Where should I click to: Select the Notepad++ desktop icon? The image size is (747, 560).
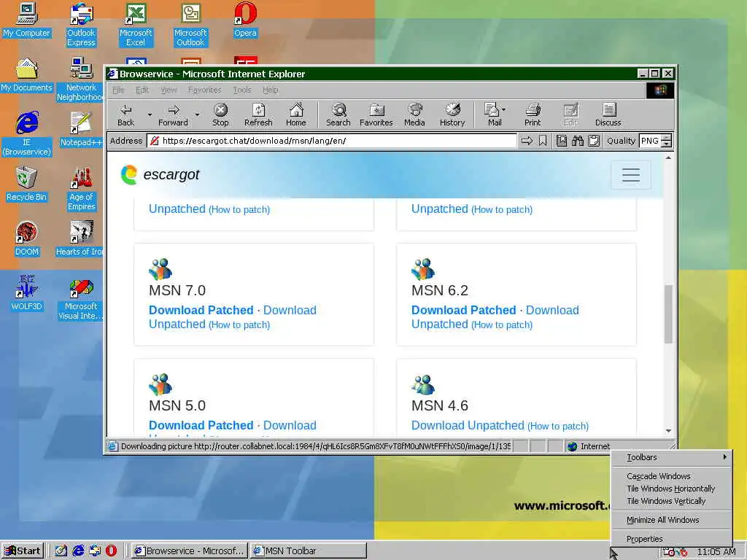point(82,130)
